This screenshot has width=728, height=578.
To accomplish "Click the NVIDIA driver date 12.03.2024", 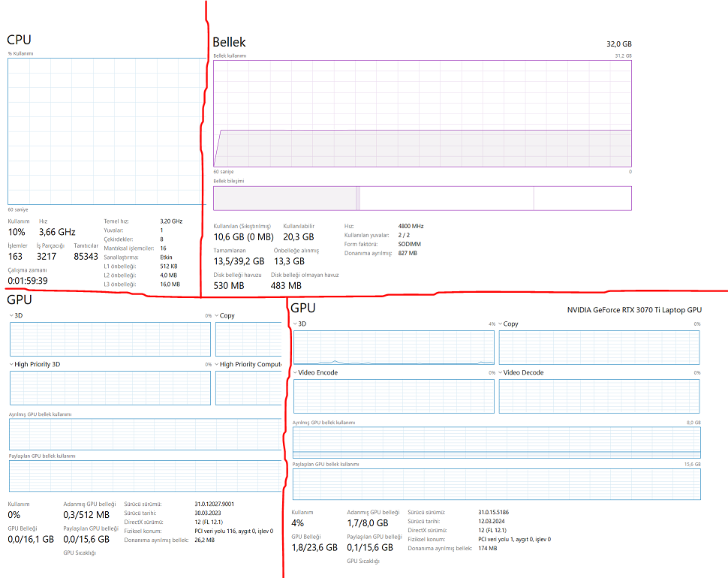I will [x=492, y=522].
